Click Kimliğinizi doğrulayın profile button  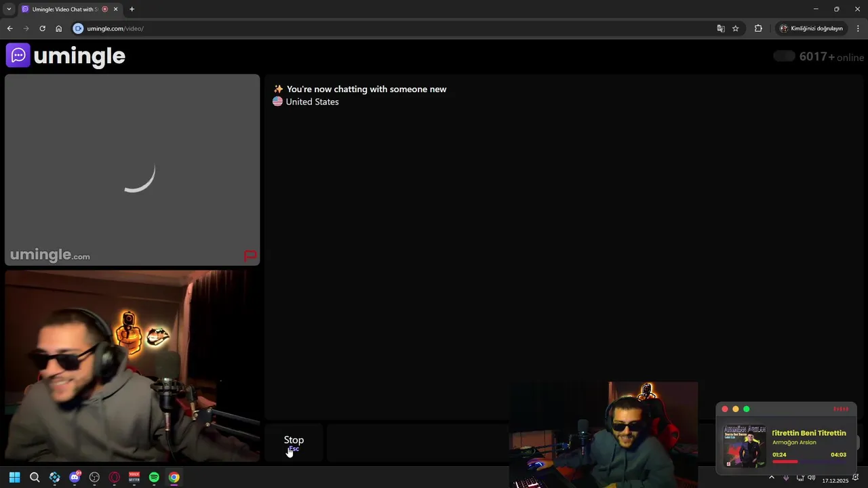coord(811,28)
